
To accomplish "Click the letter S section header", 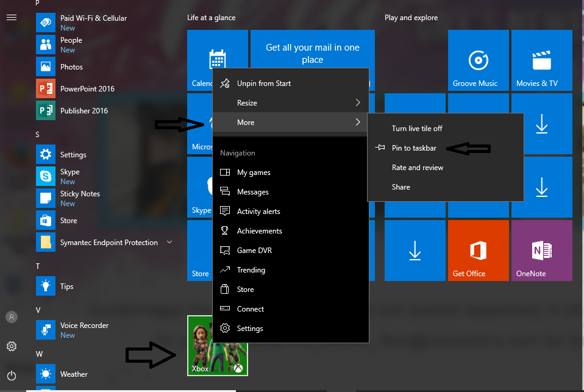I will tap(37, 135).
